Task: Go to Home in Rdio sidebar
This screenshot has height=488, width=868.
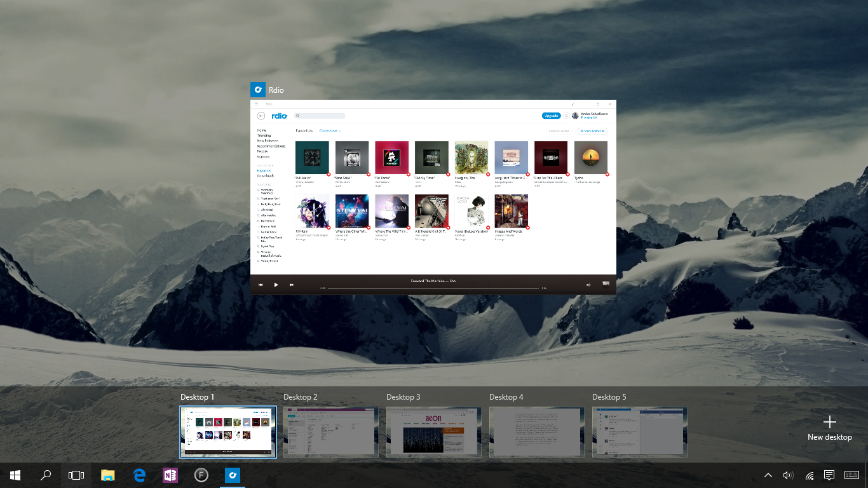Action: tap(262, 130)
